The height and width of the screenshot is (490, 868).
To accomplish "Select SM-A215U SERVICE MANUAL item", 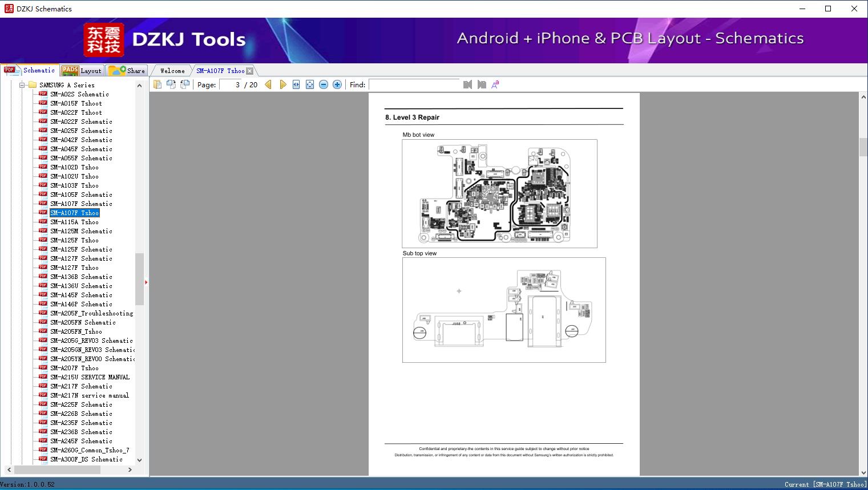I will tap(90, 377).
